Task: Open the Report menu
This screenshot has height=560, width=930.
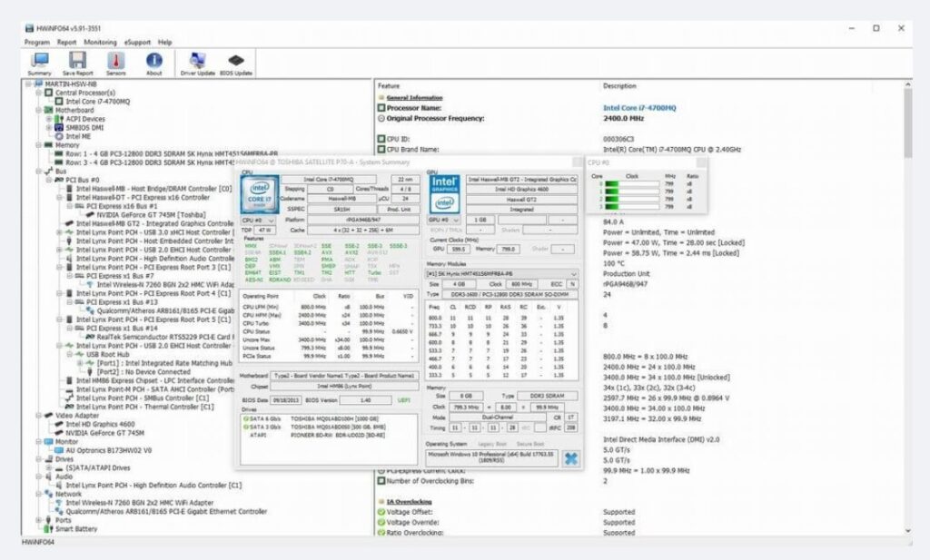Action: point(67,42)
